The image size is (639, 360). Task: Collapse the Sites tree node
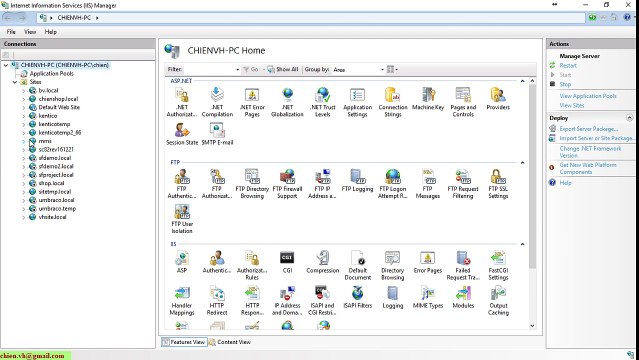click(x=15, y=82)
